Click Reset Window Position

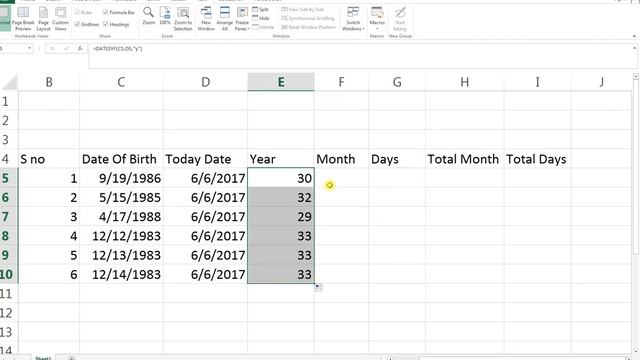pos(309,27)
